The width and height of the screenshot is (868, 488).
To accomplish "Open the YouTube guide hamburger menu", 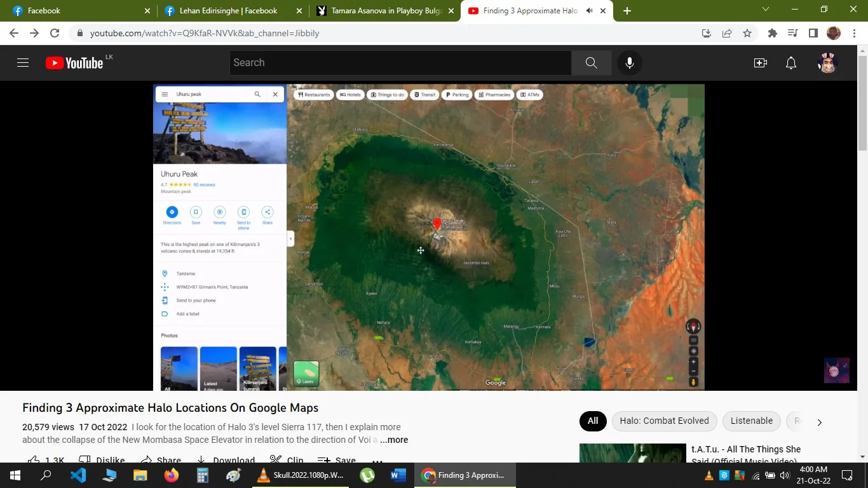I will click(23, 63).
